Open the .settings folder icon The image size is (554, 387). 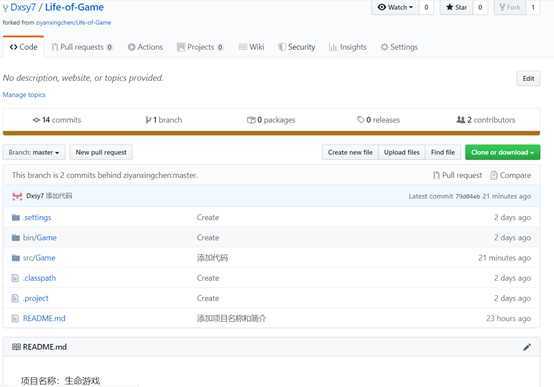16,217
